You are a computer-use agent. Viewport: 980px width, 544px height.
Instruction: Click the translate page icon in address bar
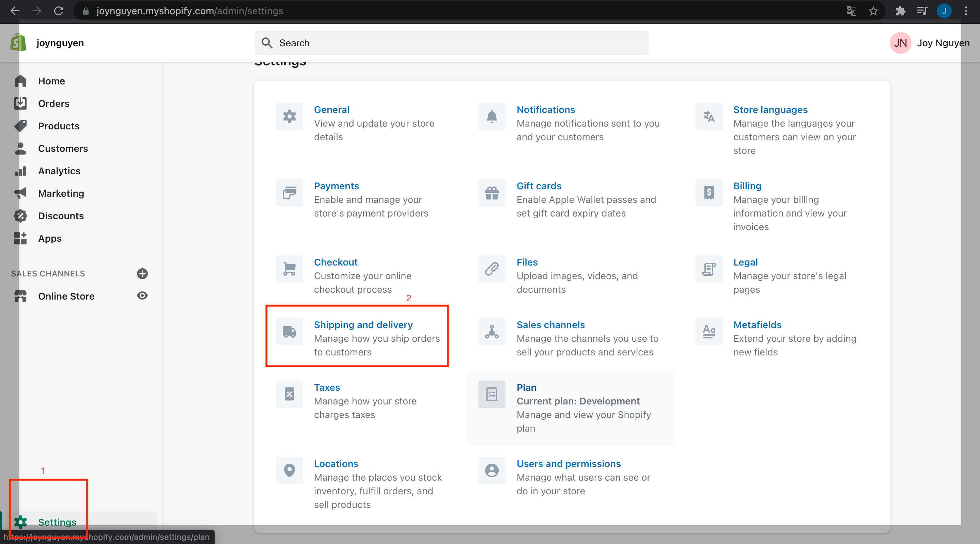851,11
